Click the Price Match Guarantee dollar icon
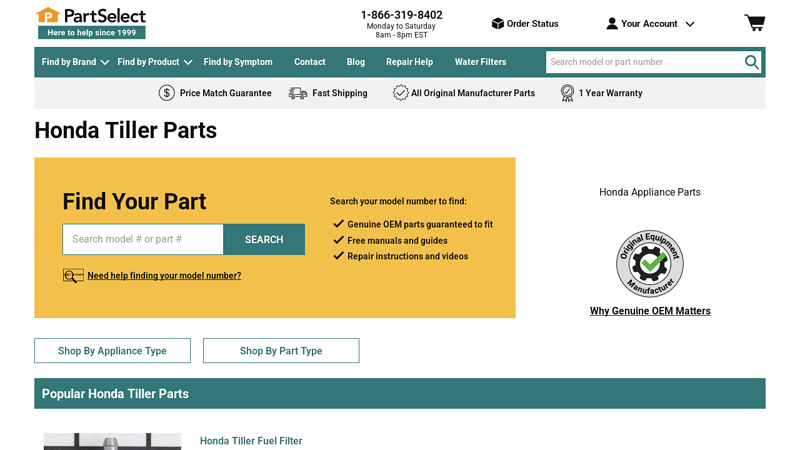 pos(167,93)
